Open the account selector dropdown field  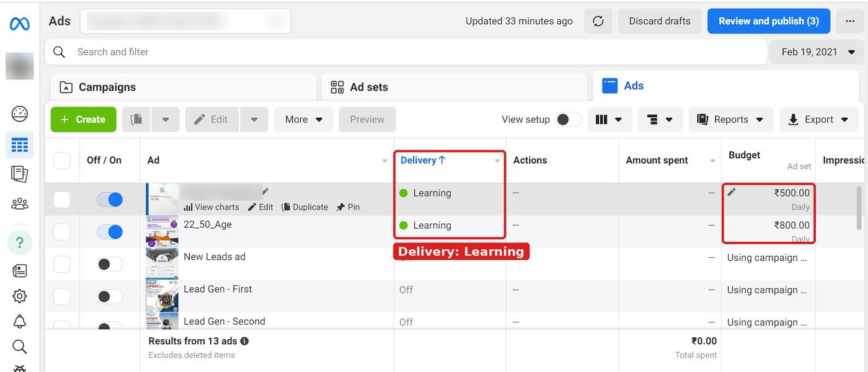point(185,21)
